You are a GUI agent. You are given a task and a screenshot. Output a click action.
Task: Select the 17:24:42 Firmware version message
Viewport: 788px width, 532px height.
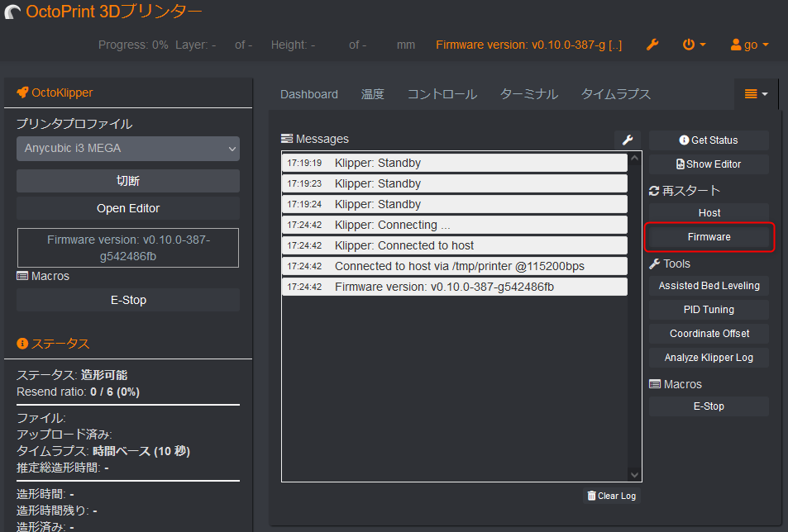click(x=455, y=287)
